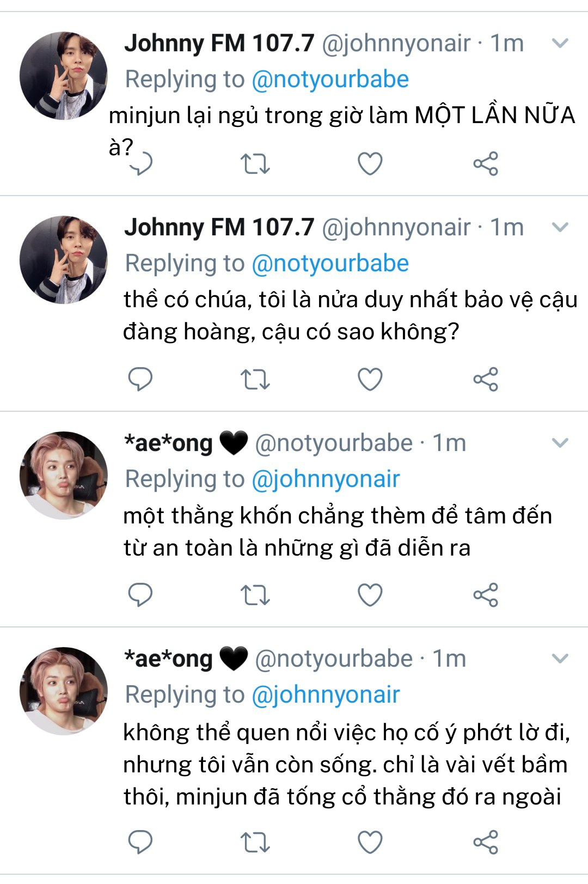The image size is (588, 884).
Task: Retweet the last *ae*ong tweet about minjun
Action: [x=255, y=842]
